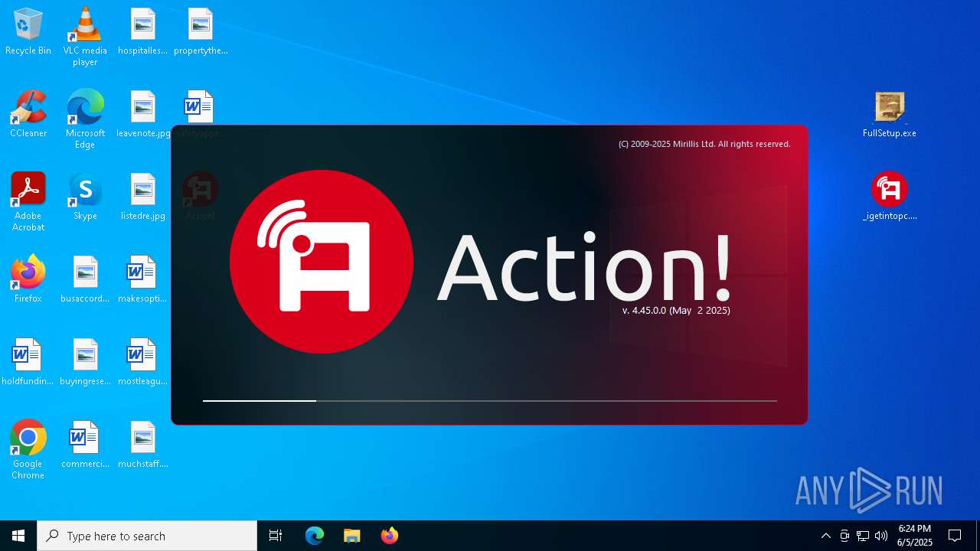
Task: Open clock showing 6:24 PM
Action: pyautogui.click(x=915, y=536)
